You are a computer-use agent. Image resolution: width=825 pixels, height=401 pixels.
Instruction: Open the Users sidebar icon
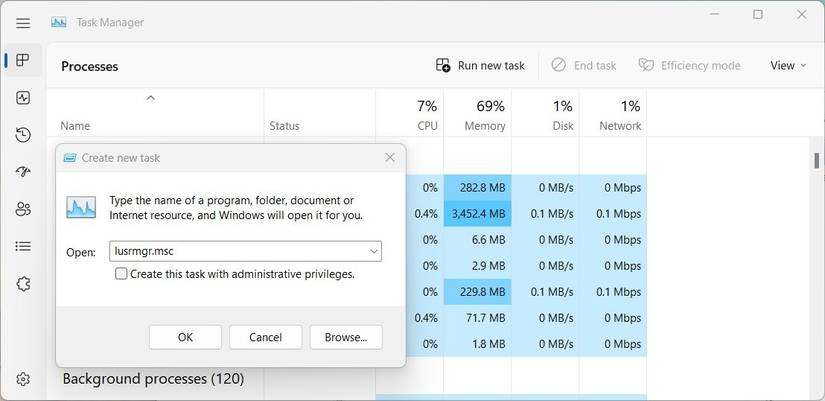[23, 209]
